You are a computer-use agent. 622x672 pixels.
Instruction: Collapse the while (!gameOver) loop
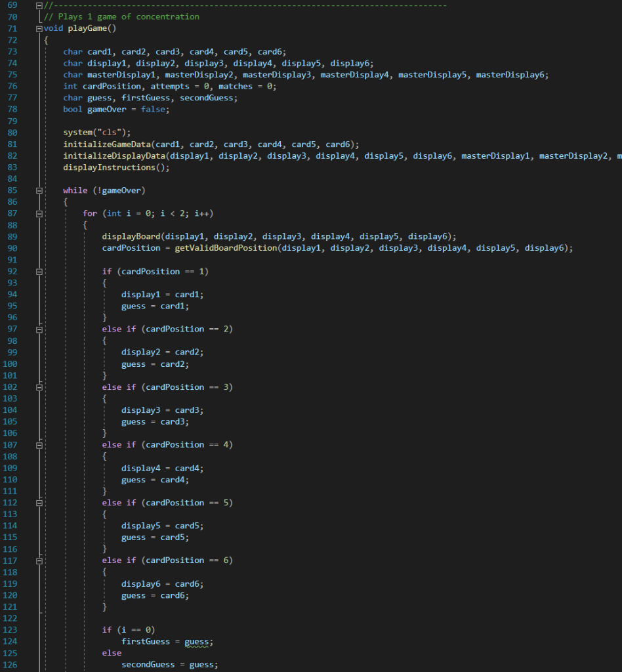(39, 191)
